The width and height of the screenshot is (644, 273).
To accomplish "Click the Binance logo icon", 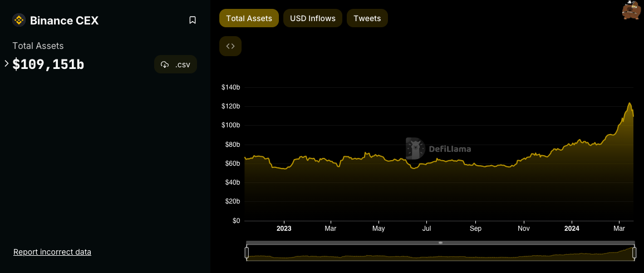I will click(x=19, y=21).
